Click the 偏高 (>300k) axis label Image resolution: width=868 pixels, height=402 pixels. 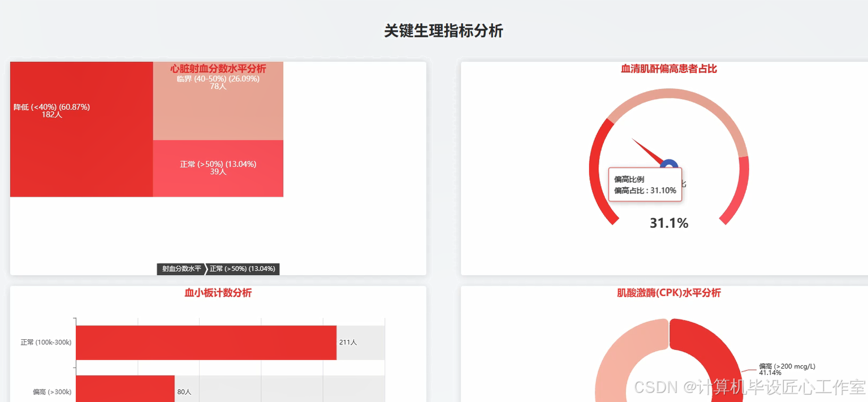(52, 391)
